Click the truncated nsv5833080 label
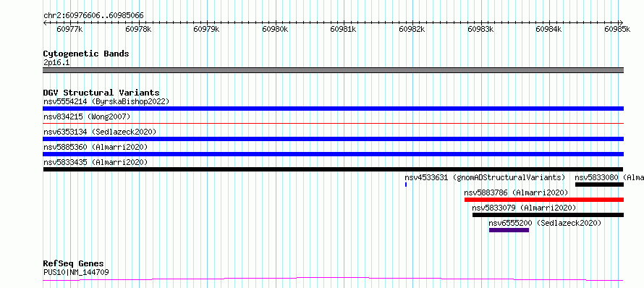Image resolution: width=644 pixels, height=288 pixels. tap(609, 177)
